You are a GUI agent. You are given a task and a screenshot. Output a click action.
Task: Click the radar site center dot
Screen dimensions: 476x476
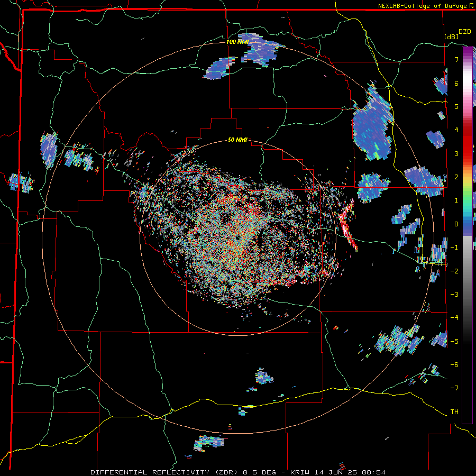(x=237, y=237)
